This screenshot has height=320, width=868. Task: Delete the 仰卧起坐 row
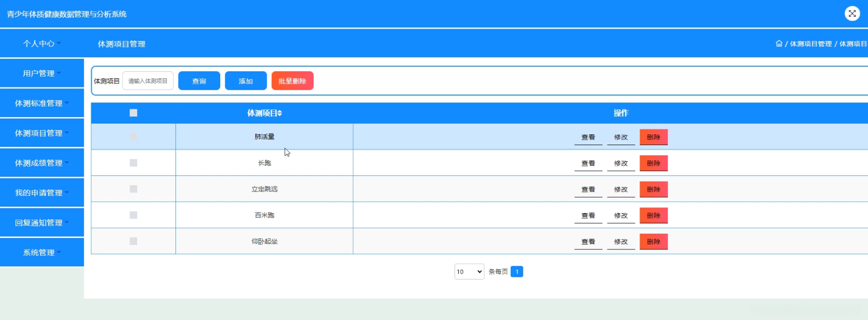pos(654,242)
